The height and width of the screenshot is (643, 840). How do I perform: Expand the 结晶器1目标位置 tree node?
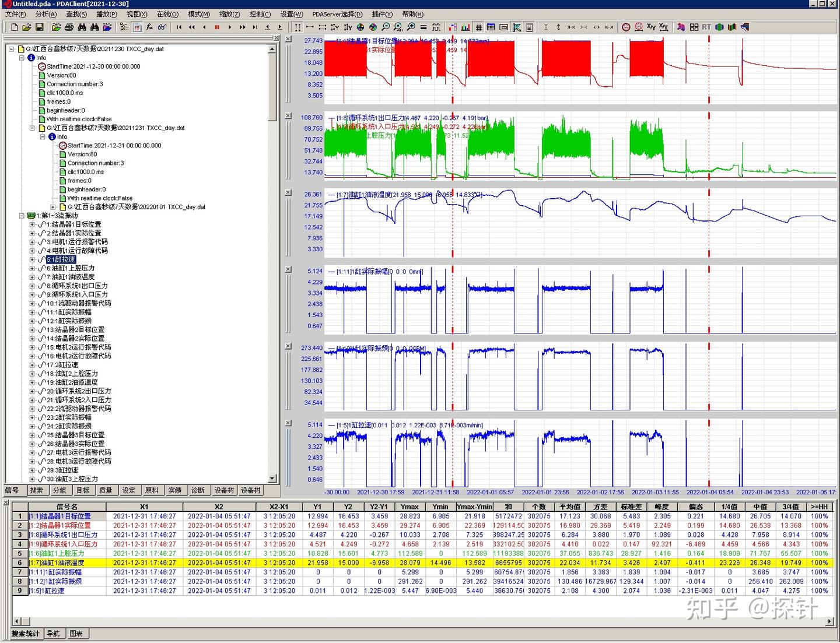[33, 224]
